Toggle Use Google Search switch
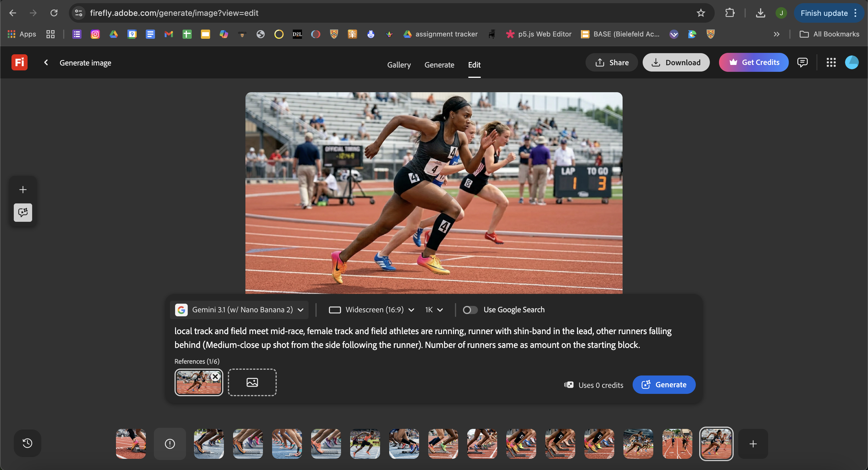 [470, 309]
